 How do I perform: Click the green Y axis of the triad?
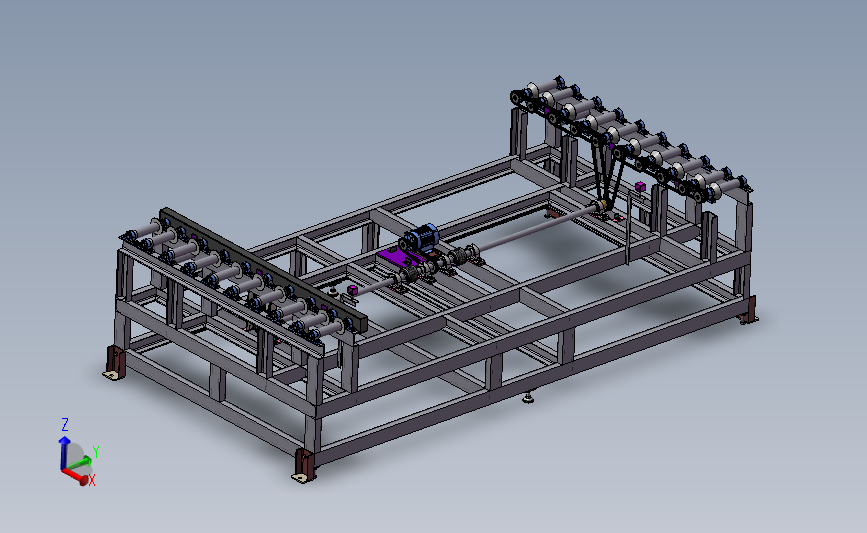[x=80, y=463]
